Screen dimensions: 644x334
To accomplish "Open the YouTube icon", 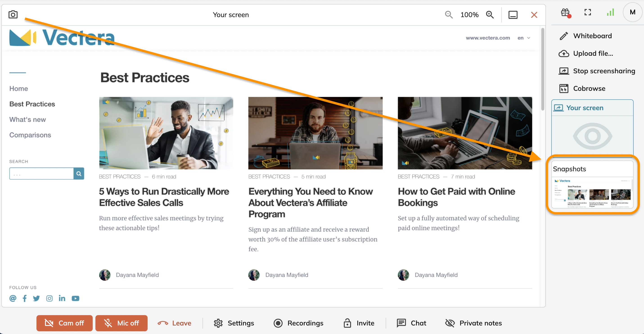I will pos(75,298).
